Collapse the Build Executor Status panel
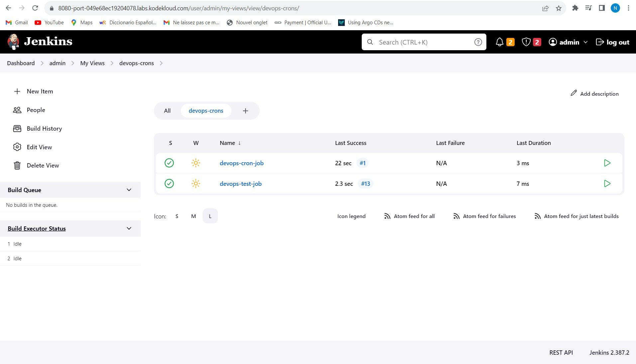Screen dimensions: 636x364 pyautogui.click(x=129, y=228)
